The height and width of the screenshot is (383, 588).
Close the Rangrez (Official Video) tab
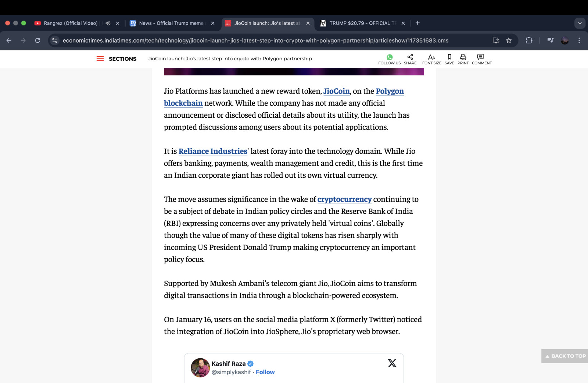118,23
